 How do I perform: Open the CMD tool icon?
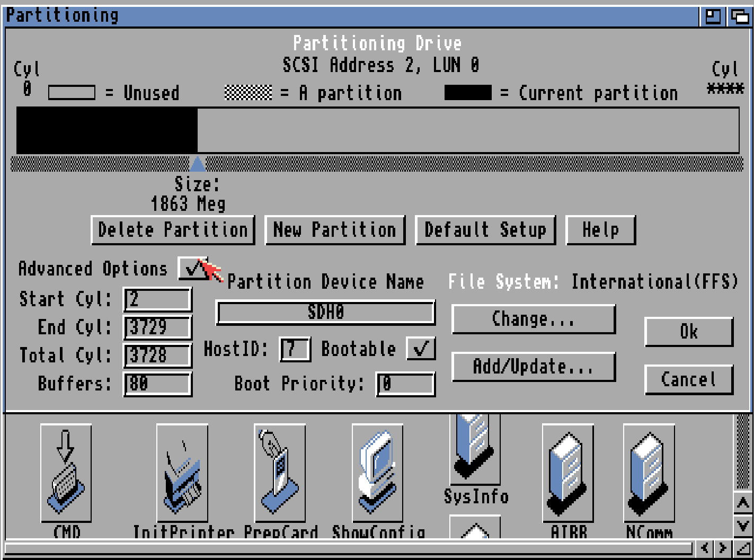coord(66,473)
